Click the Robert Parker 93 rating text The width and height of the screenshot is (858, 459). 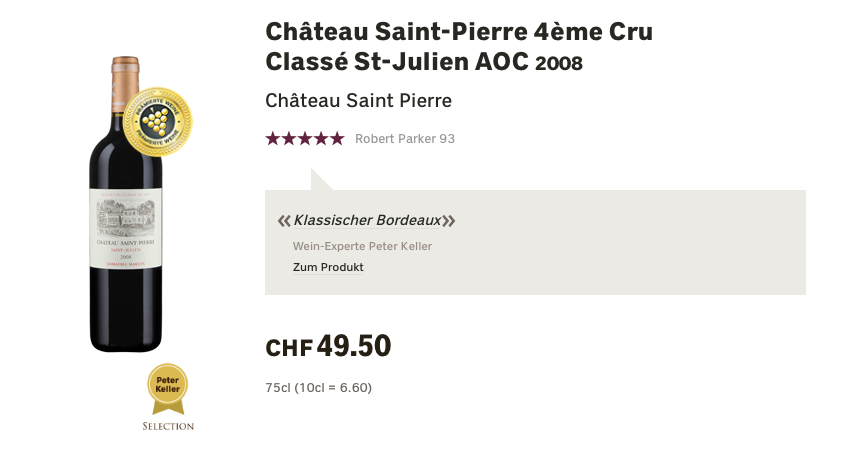(x=405, y=139)
